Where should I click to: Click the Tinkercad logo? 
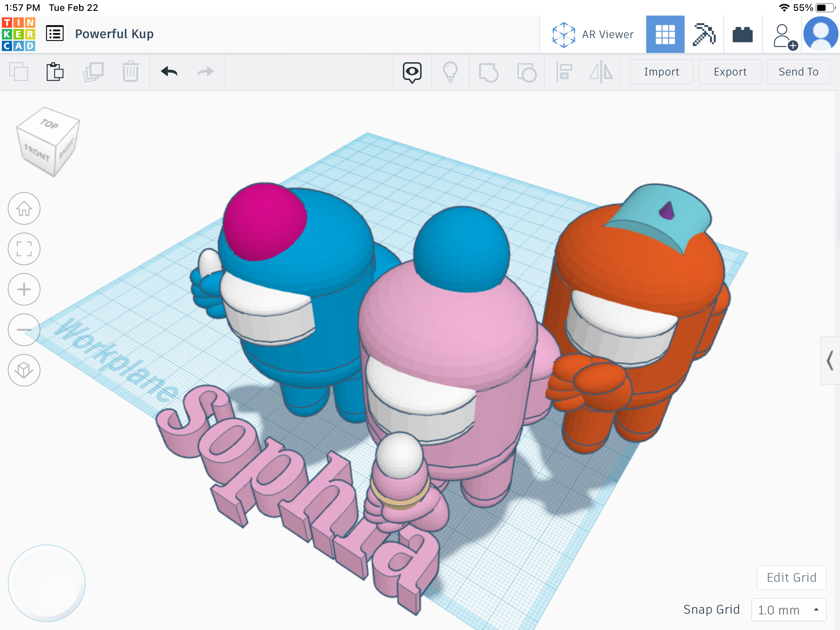[19, 34]
